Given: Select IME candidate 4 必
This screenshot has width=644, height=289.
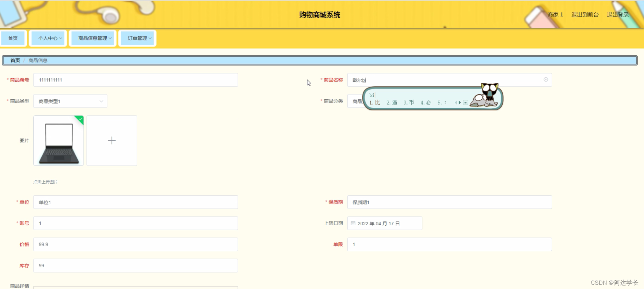Looking at the screenshot, I should coord(426,103).
